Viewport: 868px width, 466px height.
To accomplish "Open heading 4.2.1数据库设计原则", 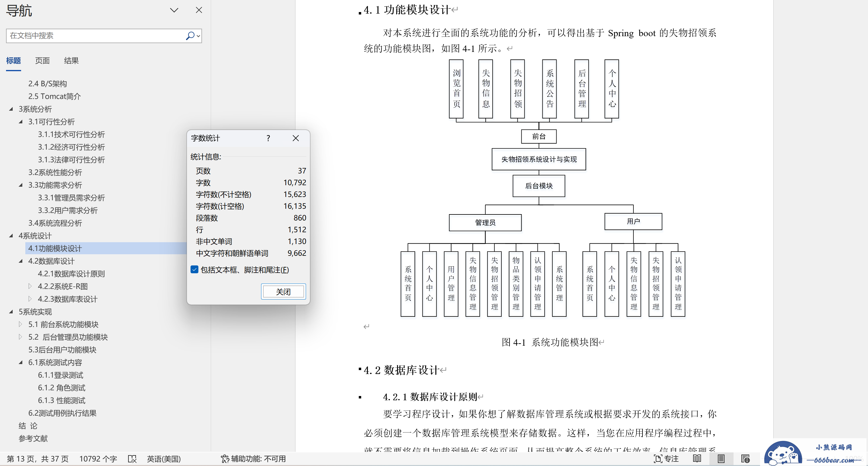I will click(x=71, y=274).
